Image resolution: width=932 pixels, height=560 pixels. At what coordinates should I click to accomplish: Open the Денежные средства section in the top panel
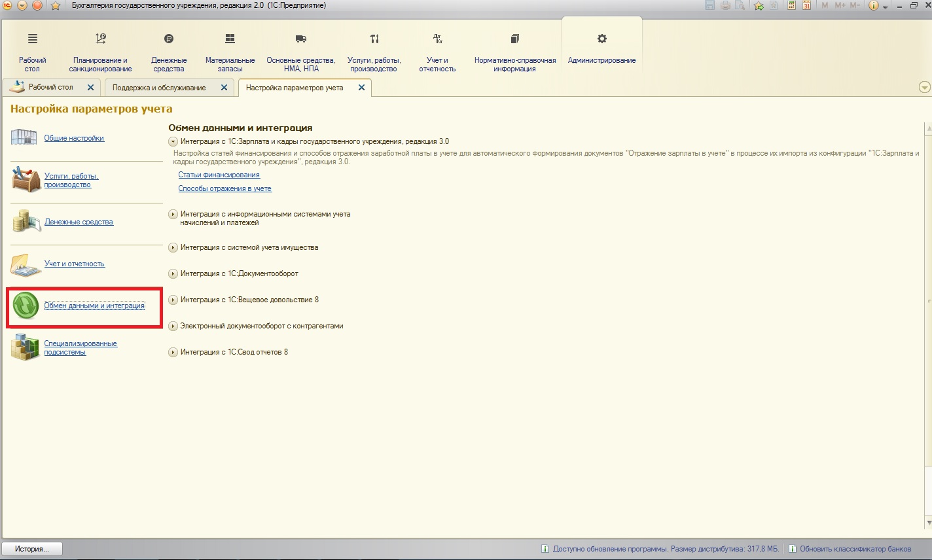(169, 52)
